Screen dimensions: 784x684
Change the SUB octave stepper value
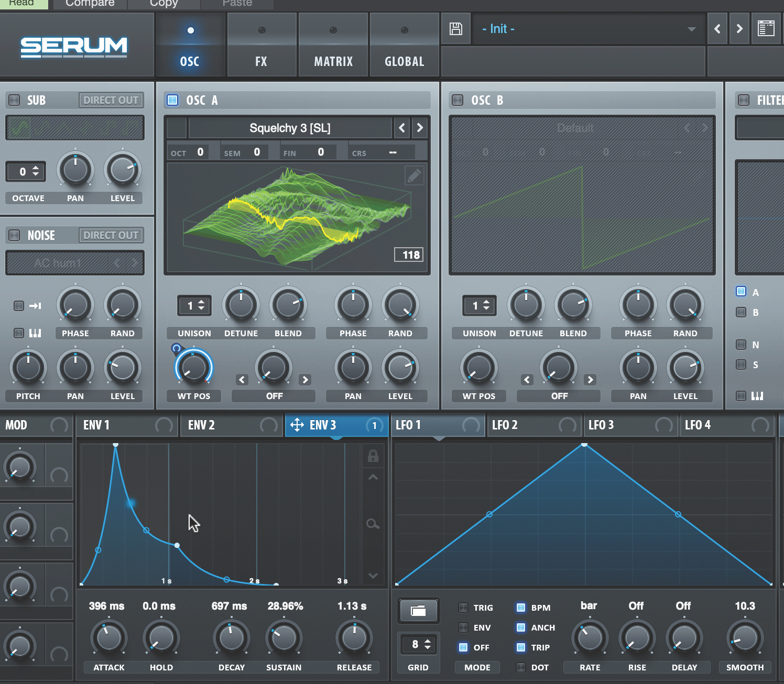click(x=26, y=171)
